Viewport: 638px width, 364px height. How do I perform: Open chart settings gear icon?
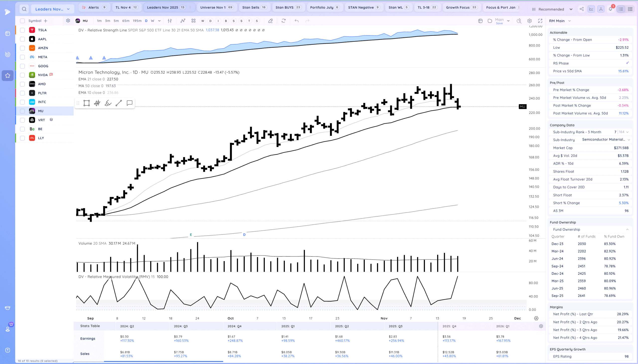[530, 21]
